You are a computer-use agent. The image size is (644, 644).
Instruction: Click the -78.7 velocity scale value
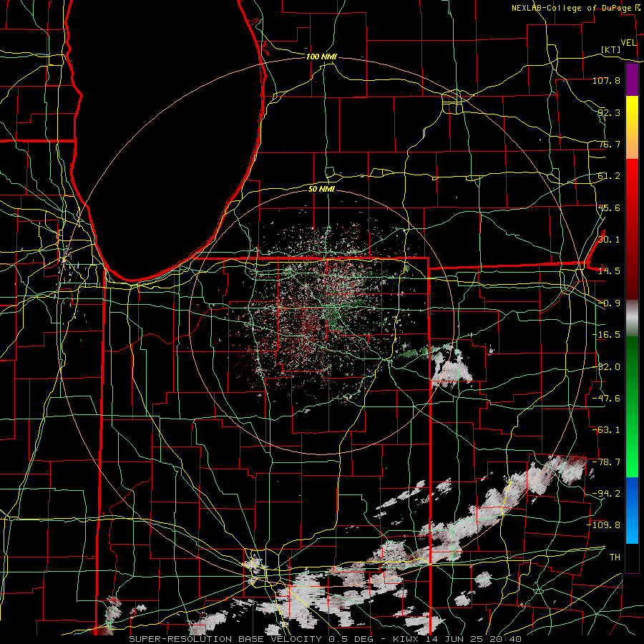[606, 462]
